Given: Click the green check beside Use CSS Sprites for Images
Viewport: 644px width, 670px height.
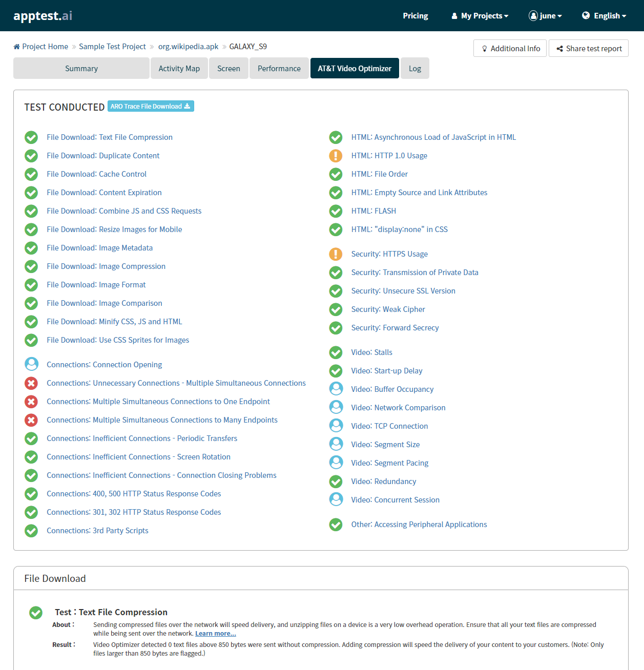Looking at the screenshot, I should coord(31,340).
